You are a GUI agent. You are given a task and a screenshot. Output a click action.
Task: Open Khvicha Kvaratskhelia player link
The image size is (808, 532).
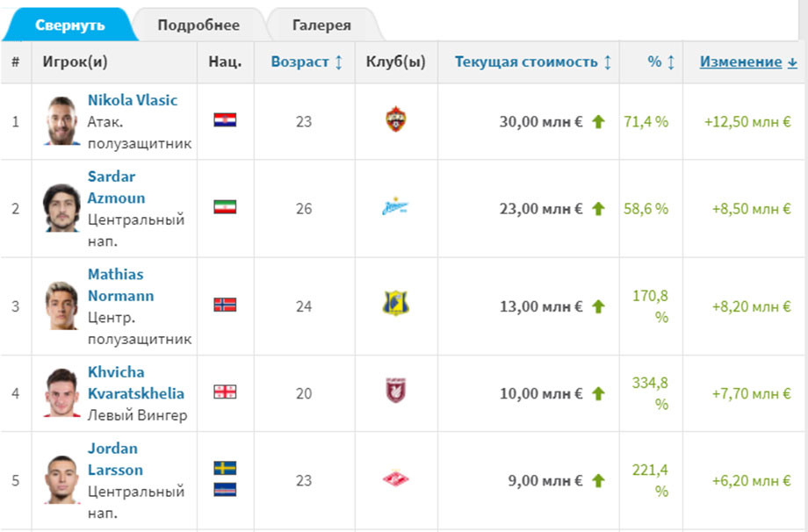[136, 383]
